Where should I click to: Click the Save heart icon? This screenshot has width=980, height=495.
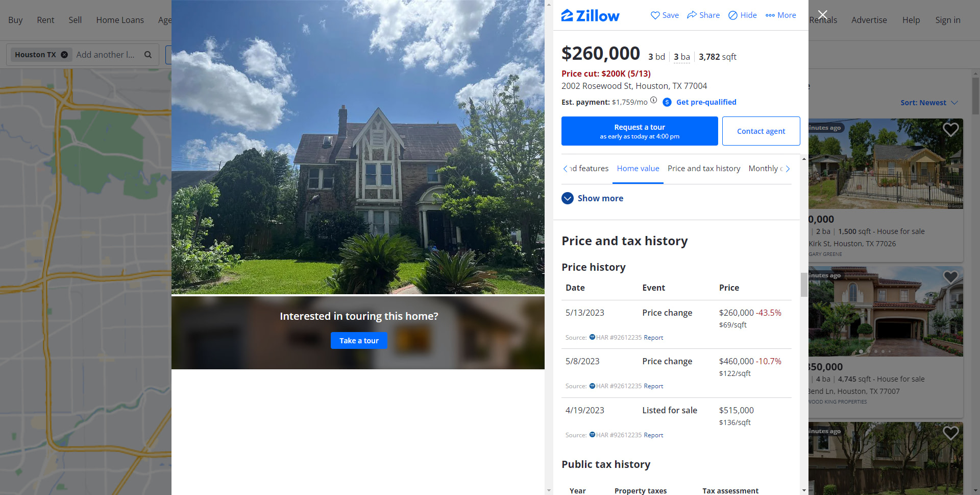pos(655,15)
